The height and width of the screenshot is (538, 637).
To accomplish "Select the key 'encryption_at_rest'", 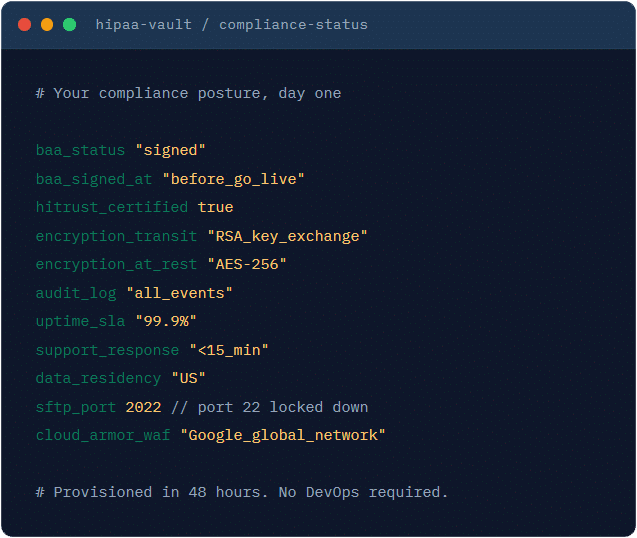I will coord(116,265).
